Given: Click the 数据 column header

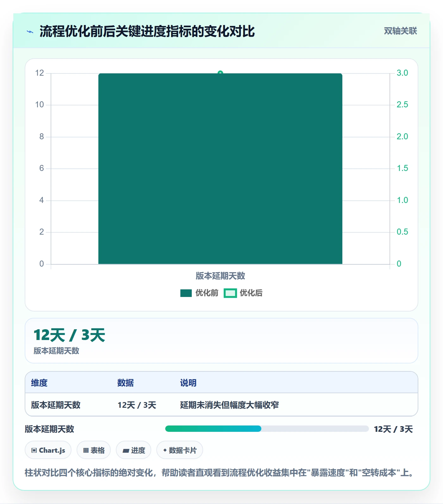Looking at the screenshot, I should pos(126,383).
